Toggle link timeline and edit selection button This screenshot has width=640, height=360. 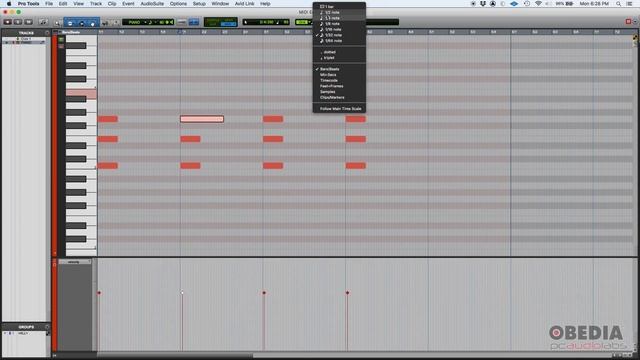(194, 22)
